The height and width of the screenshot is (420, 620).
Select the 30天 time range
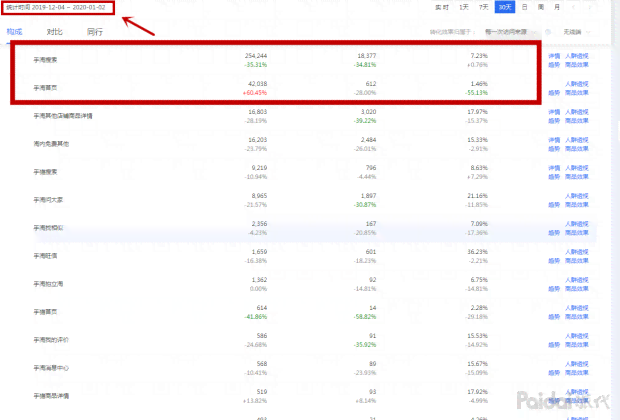(x=505, y=8)
